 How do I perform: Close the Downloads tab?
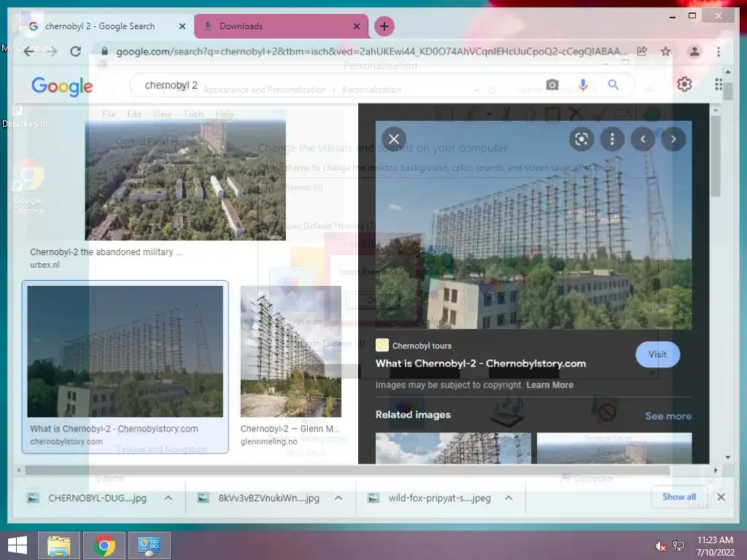(356, 26)
